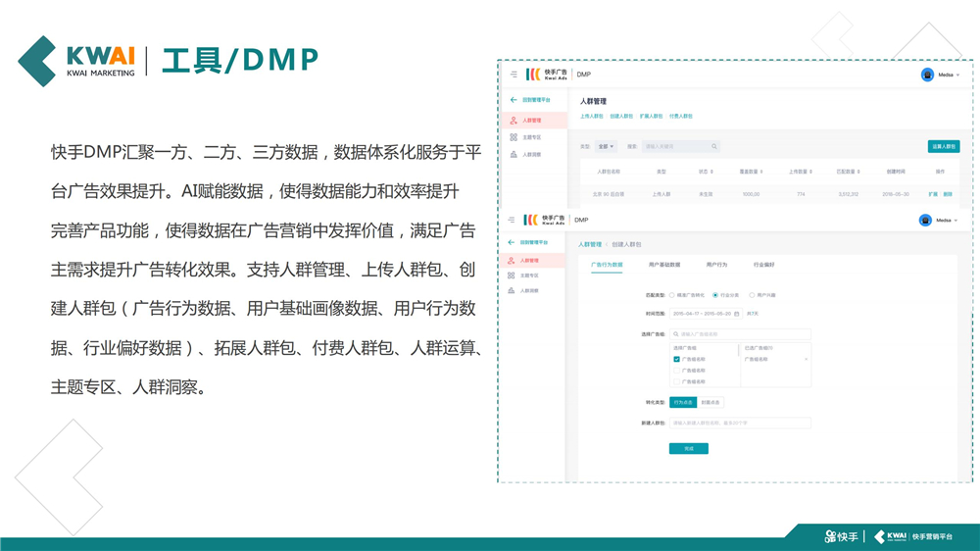The height and width of the screenshot is (551, 980).
Task: Open the 类型 全部 dropdown
Action: [606, 146]
